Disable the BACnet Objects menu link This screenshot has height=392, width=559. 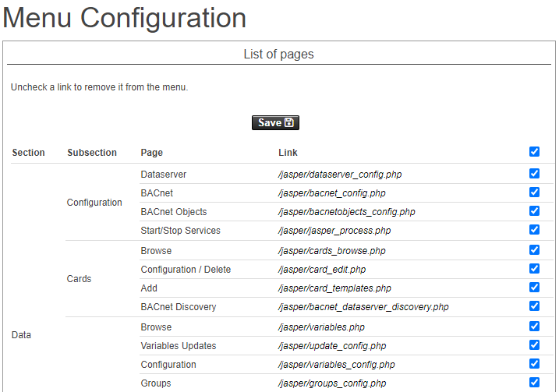pyautogui.click(x=534, y=211)
